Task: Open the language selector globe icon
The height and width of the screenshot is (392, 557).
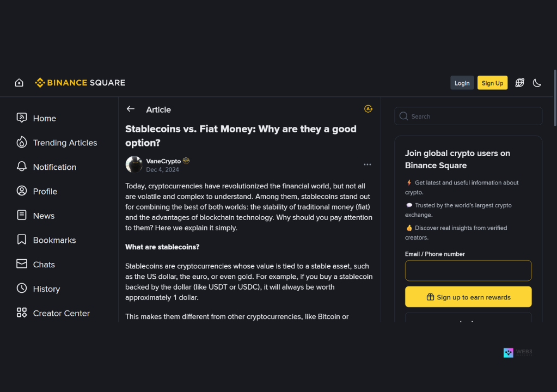Action: 519,82
